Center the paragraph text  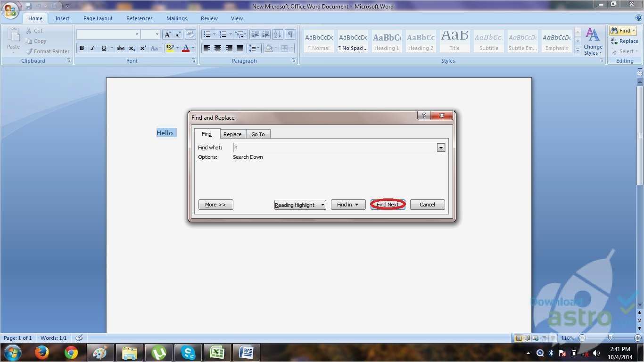click(218, 48)
